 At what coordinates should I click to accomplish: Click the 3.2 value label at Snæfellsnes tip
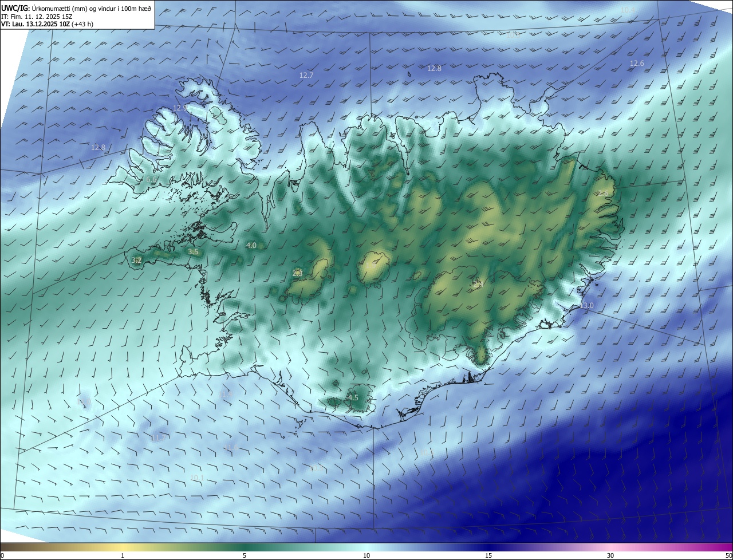point(136,260)
